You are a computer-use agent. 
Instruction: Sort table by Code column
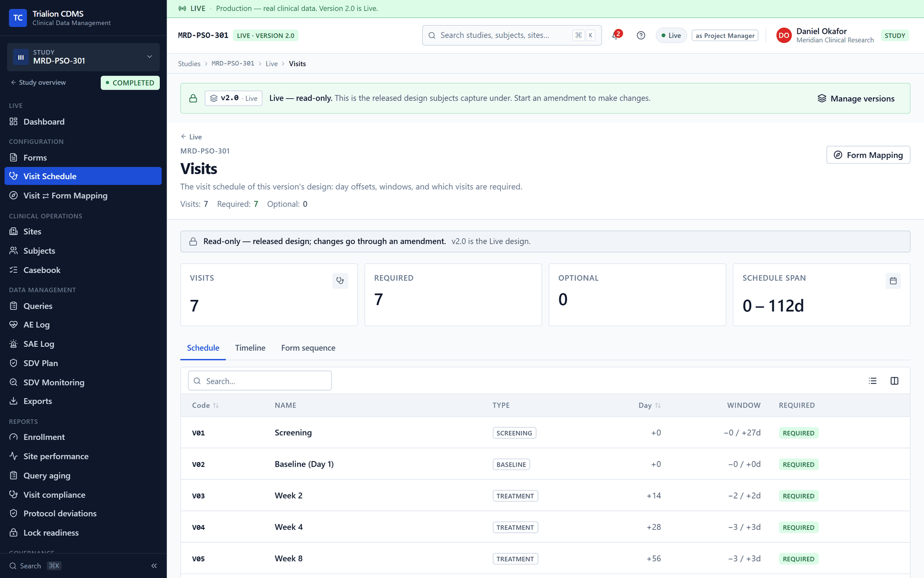[205, 406]
